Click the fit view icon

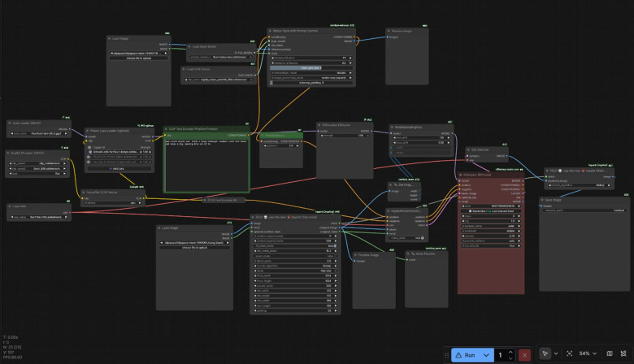click(569, 354)
